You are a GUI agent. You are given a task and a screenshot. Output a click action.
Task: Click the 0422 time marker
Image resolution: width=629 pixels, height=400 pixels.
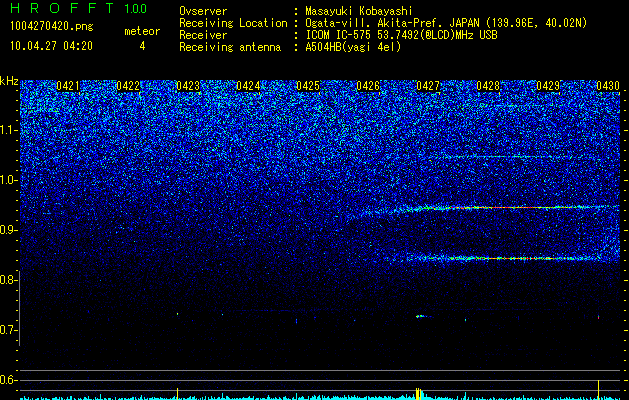coord(128,86)
